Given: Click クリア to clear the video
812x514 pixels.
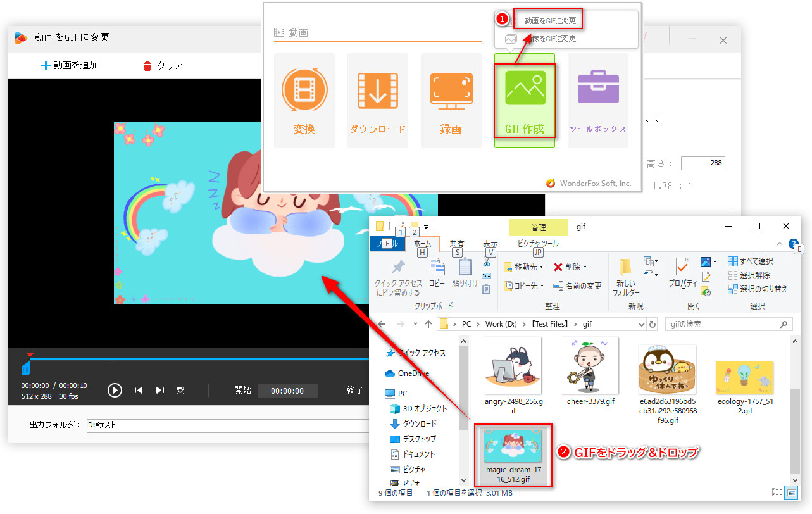Looking at the screenshot, I should [163, 65].
